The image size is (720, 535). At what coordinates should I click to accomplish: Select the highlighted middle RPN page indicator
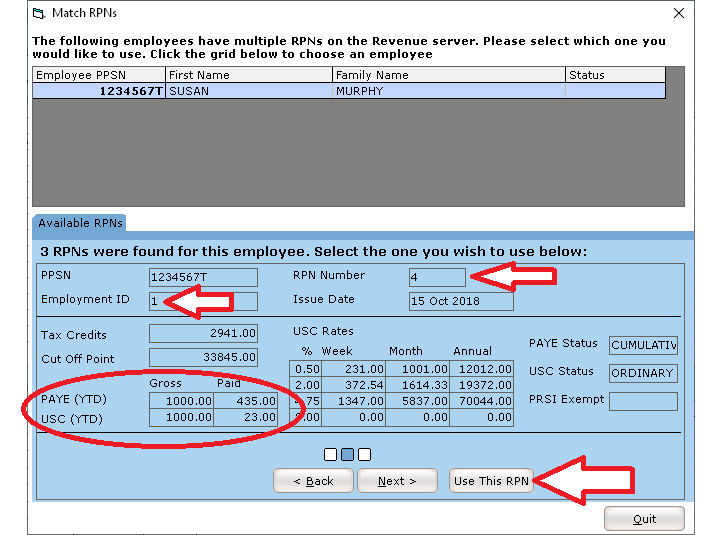(347, 455)
